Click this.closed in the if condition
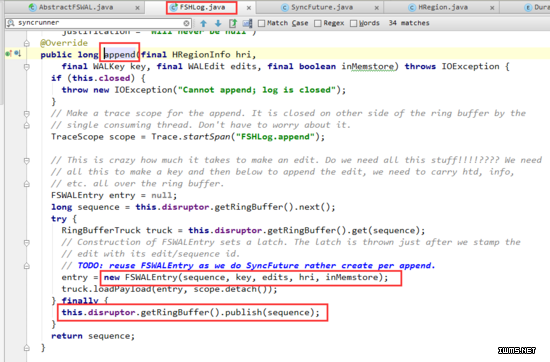The image size is (550, 362). [101, 78]
